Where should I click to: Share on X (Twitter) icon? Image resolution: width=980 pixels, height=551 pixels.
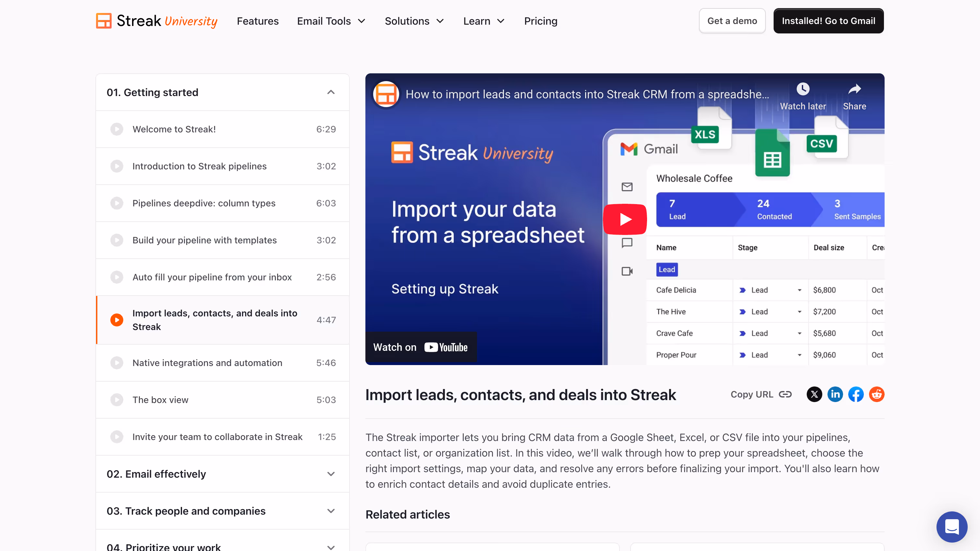814,394
